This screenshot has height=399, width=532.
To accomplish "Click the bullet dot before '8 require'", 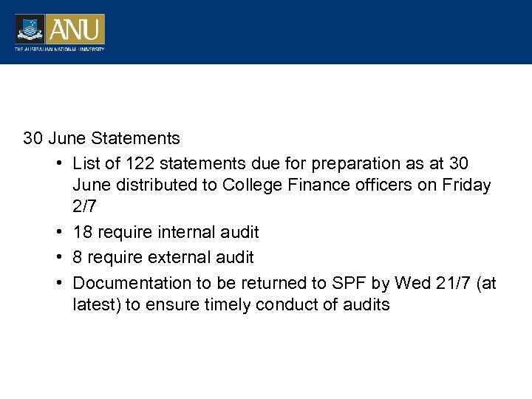I will tap(57, 257).
